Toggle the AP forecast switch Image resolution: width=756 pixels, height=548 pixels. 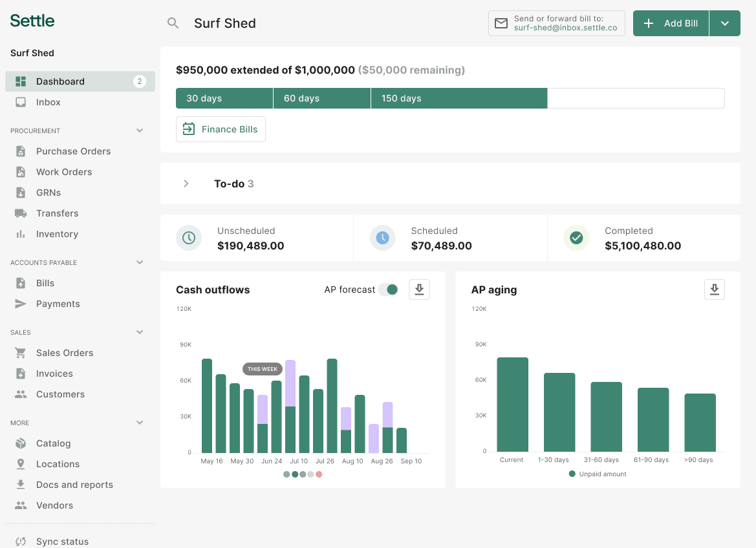tap(389, 290)
